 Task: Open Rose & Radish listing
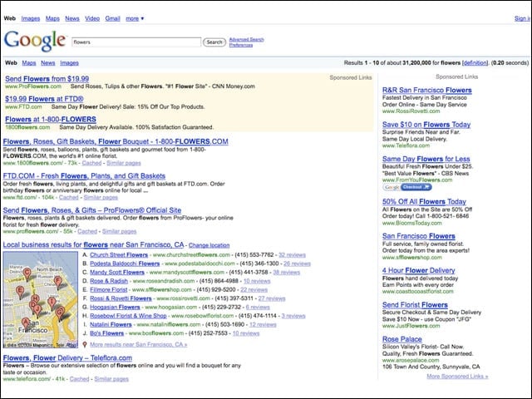(x=109, y=281)
